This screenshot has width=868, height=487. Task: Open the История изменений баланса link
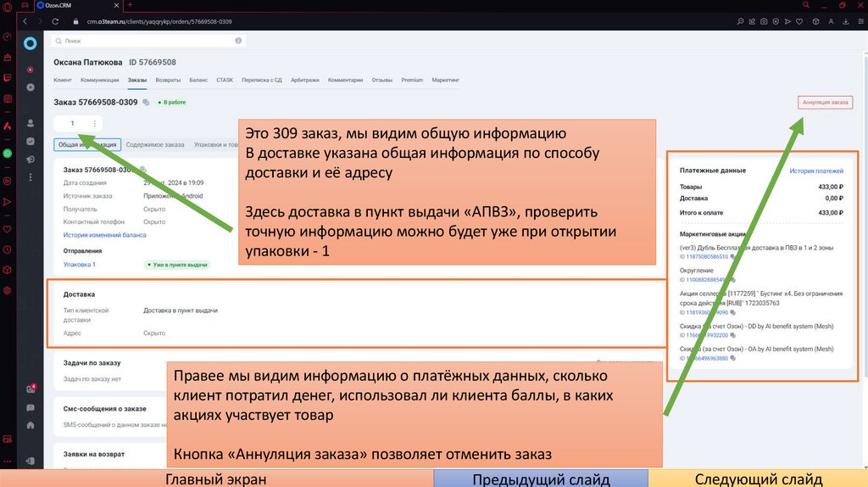104,235
